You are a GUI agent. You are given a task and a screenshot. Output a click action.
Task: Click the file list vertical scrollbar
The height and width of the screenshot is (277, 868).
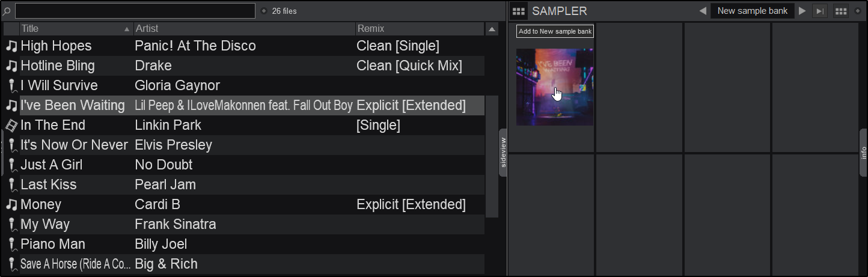pos(492,156)
